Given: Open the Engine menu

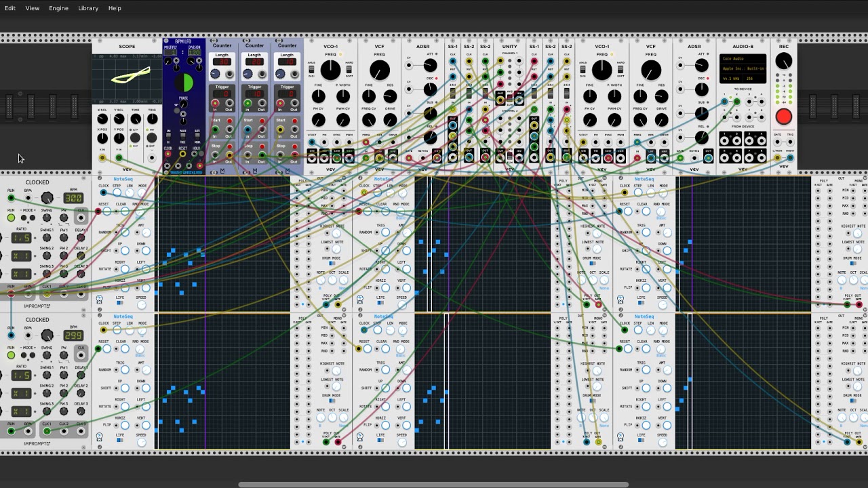Looking at the screenshot, I should [x=58, y=8].
